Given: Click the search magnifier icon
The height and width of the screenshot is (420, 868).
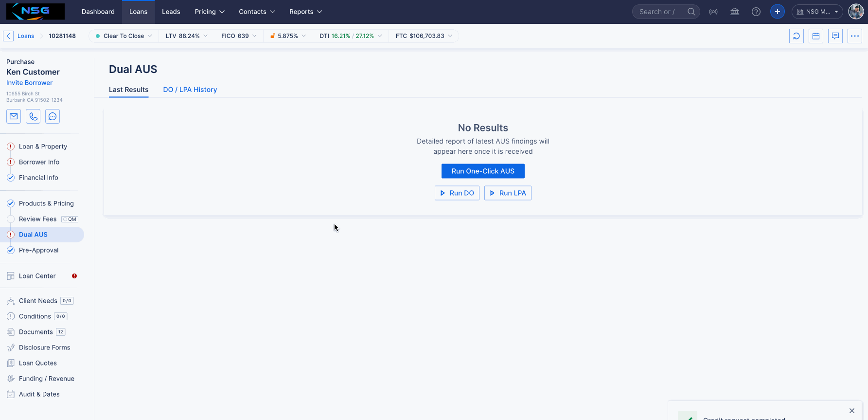Looking at the screenshot, I should click(691, 12).
